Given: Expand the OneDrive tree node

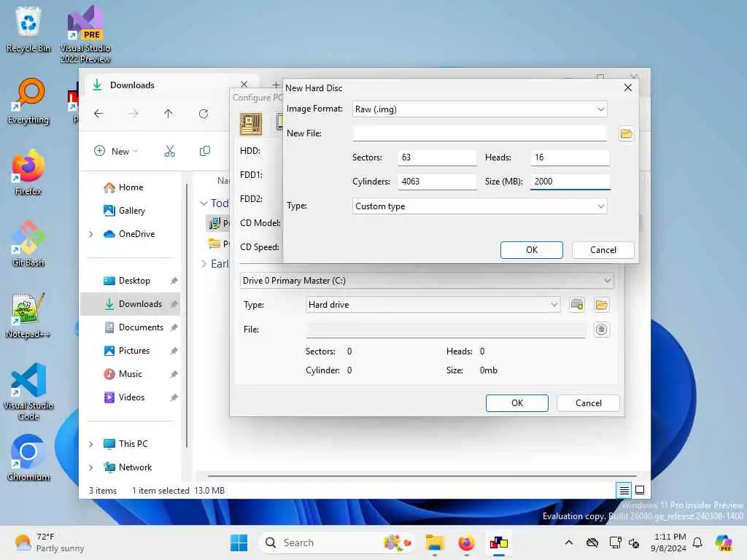Looking at the screenshot, I should tap(91, 234).
